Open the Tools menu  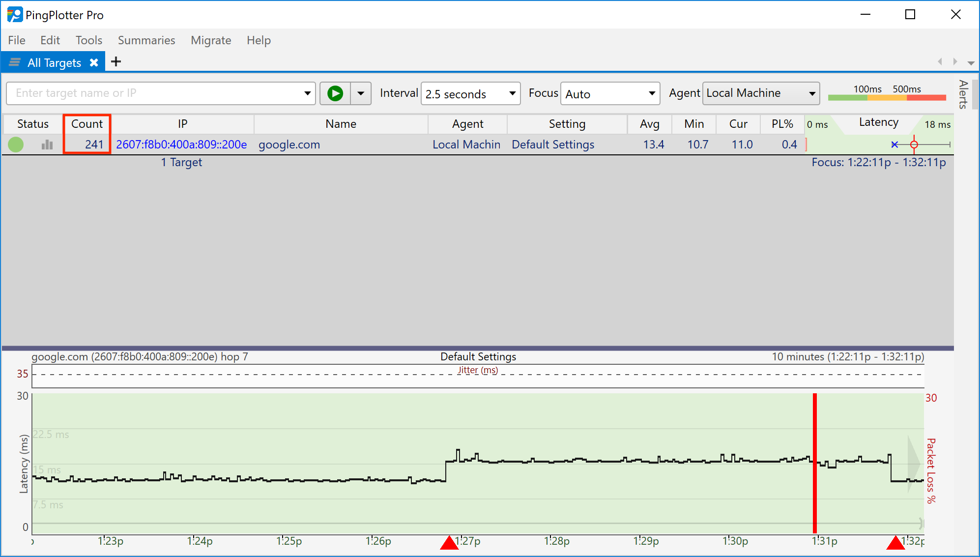pos(88,40)
